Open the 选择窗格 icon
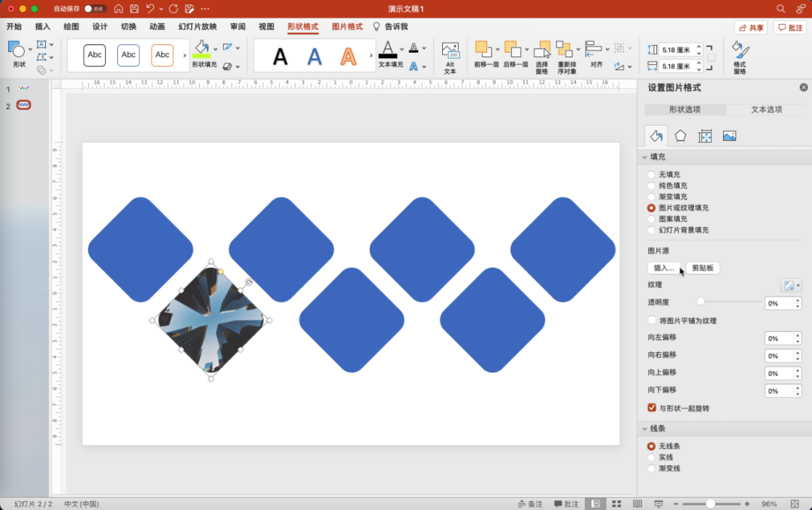Screen dimensions: 812x510 click(541, 50)
